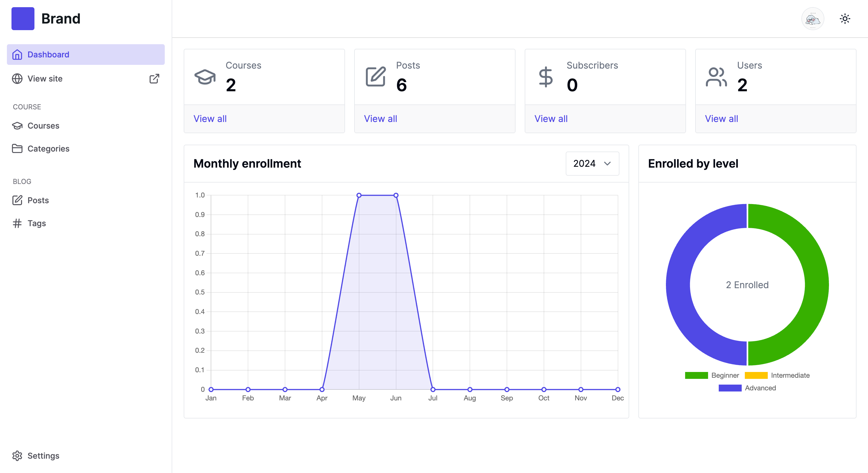
Task: Open sidebar Courses menu item
Action: (x=43, y=126)
